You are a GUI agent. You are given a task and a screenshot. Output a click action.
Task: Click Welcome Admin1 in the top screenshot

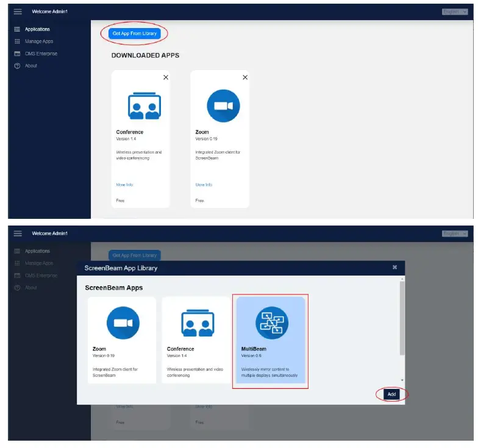[50, 12]
